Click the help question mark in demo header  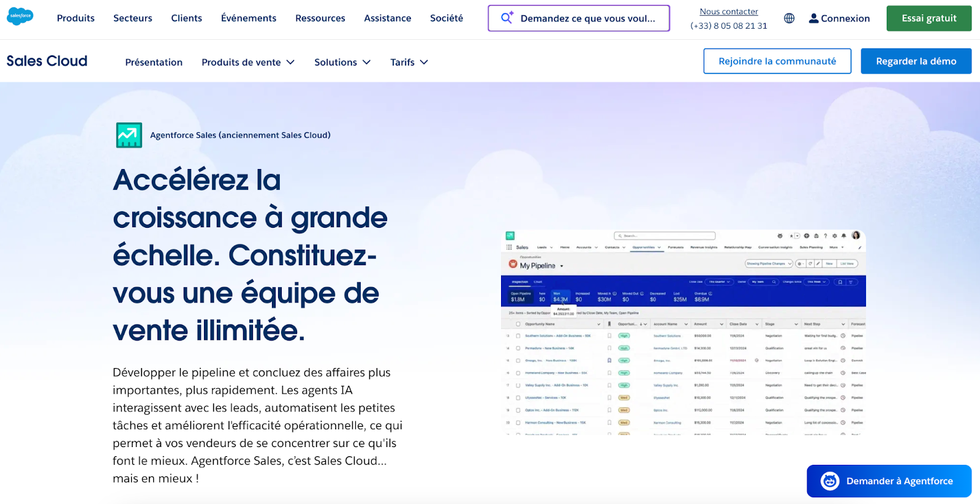pos(825,236)
